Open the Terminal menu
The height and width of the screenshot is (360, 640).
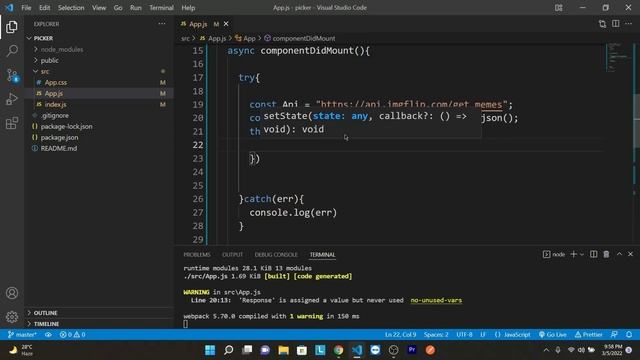point(161,8)
